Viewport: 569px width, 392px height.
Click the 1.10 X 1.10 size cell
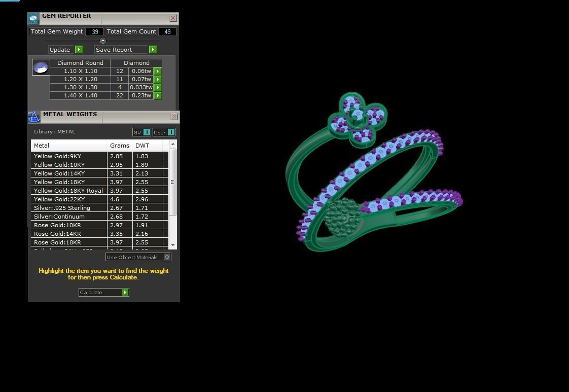click(80, 71)
